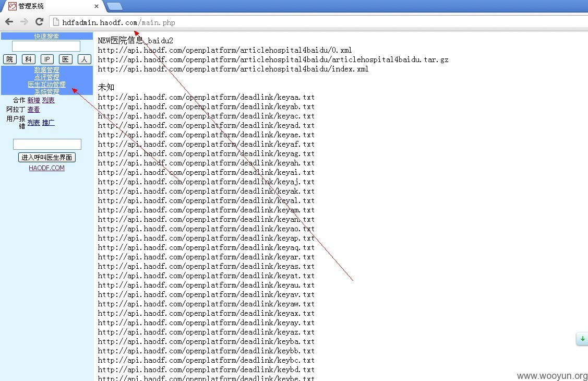Select the deadlink/keyak.txt URL
The width and height of the screenshot is (588, 381).
[x=206, y=191]
